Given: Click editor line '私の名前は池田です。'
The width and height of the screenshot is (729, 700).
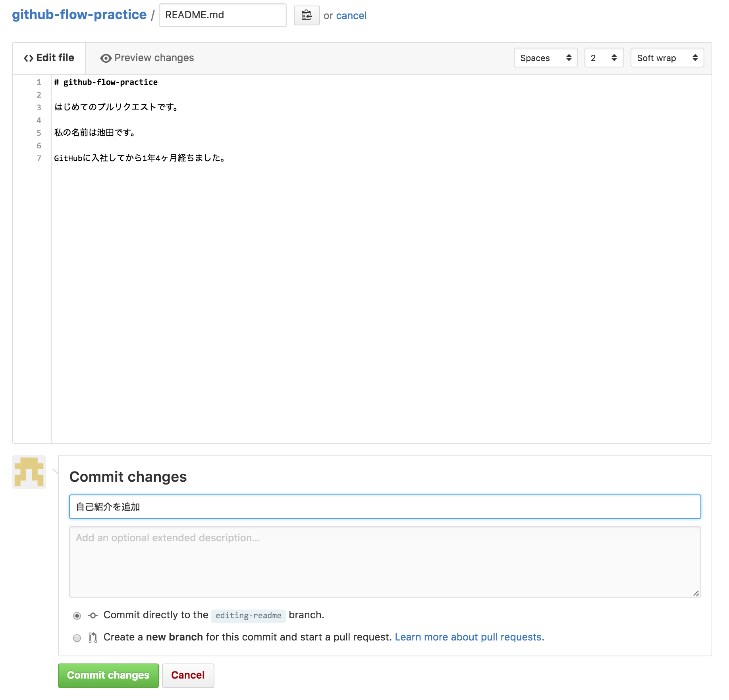Looking at the screenshot, I should [x=95, y=133].
